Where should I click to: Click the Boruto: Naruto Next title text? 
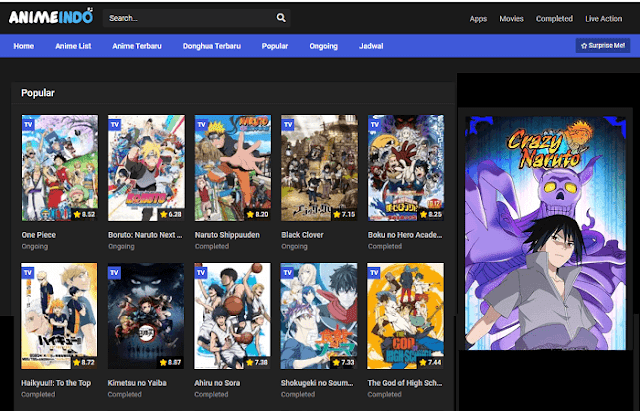145,235
